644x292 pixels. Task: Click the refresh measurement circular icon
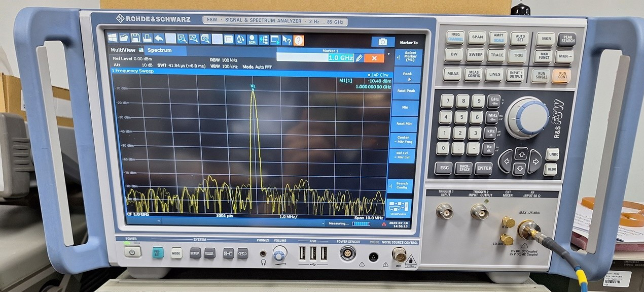pyautogui.click(x=240, y=39)
